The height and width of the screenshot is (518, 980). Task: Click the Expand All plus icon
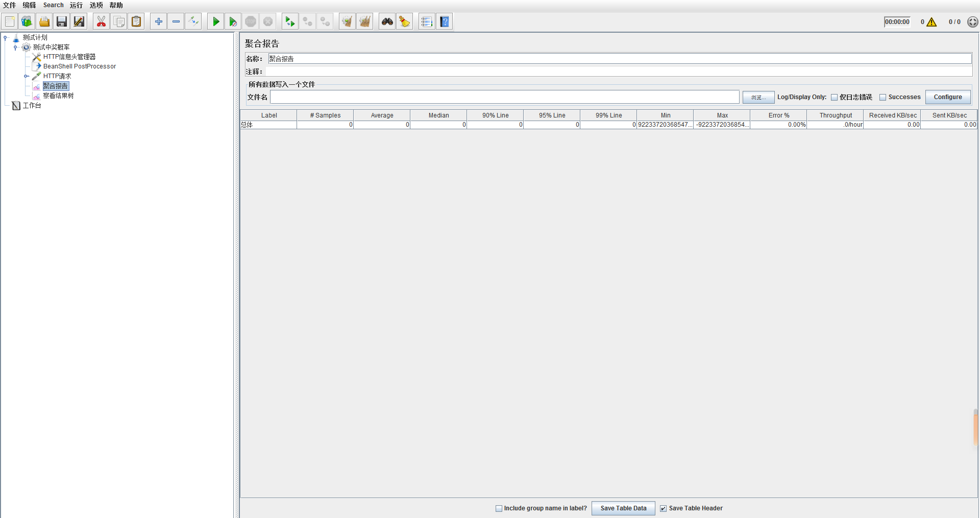tap(159, 21)
